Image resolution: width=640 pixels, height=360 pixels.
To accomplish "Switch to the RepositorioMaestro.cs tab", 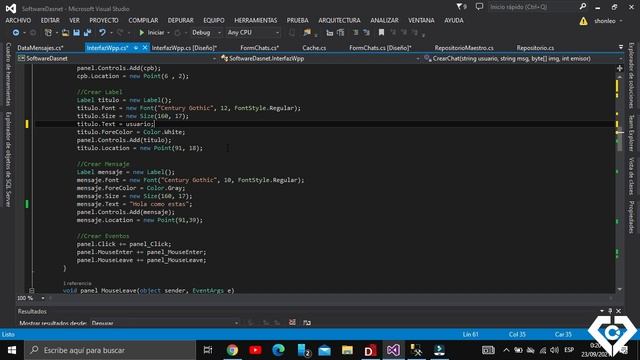I will pyautogui.click(x=464, y=48).
